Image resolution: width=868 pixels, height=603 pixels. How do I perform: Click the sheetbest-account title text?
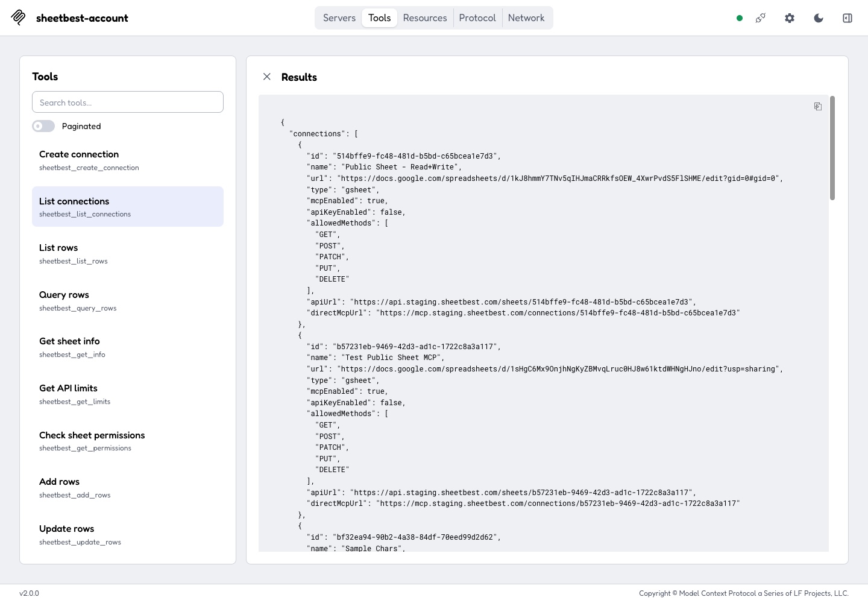tap(82, 18)
